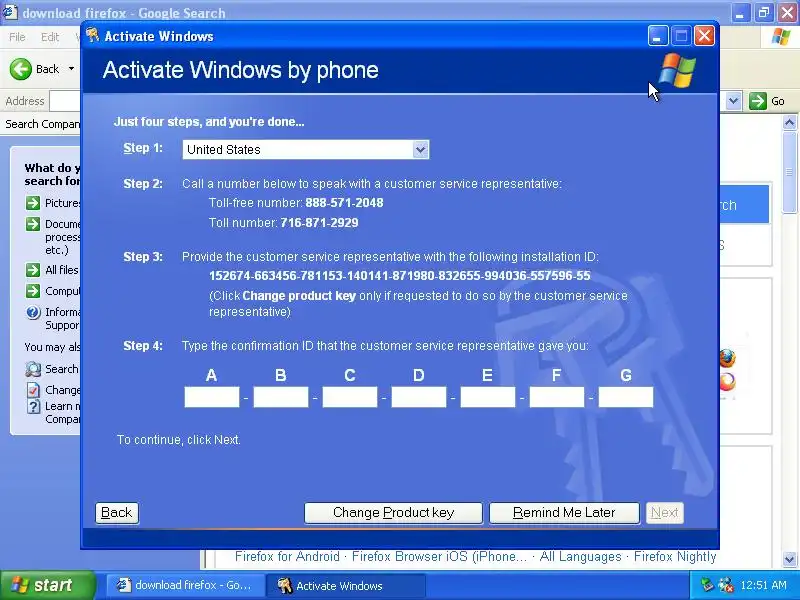The image size is (800, 600).
Task: Click confirmation ID field G
Action: (626, 397)
